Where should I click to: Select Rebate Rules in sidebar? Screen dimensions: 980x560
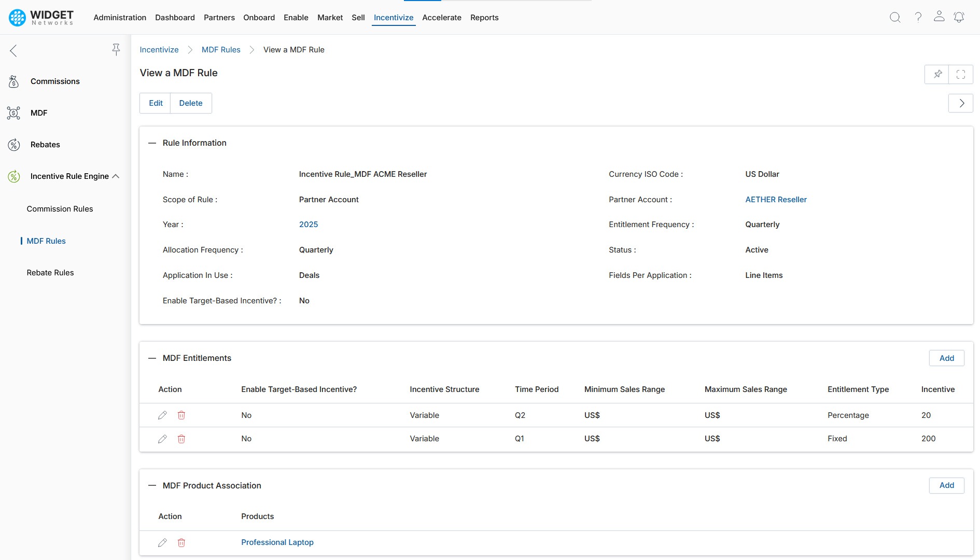point(50,273)
